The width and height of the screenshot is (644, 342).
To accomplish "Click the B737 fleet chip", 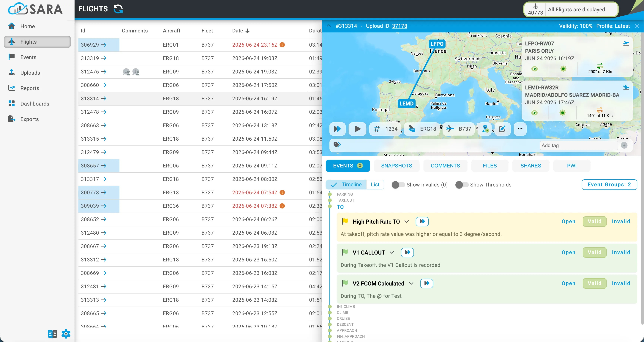I will pyautogui.click(x=459, y=129).
